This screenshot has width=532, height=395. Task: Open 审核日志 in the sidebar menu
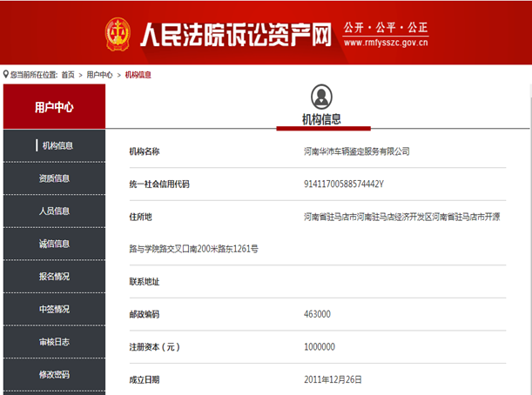pyautogui.click(x=54, y=342)
